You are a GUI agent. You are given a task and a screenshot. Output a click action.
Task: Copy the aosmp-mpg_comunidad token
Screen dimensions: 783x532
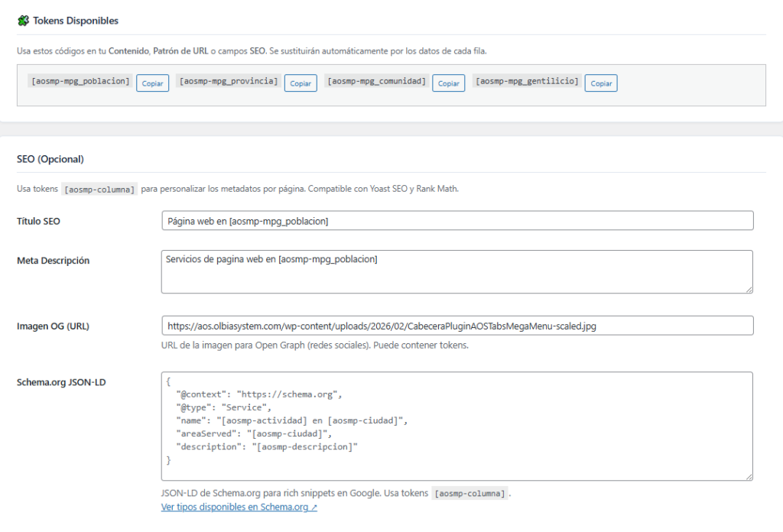pyautogui.click(x=448, y=83)
